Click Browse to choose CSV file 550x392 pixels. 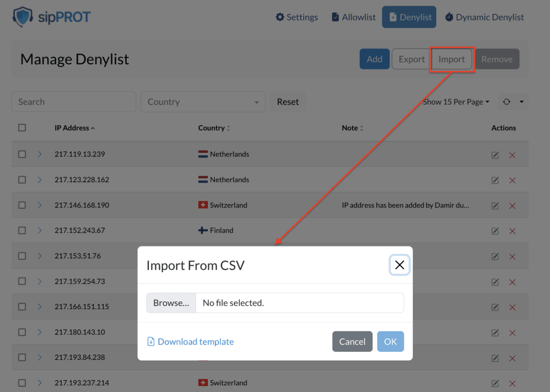tap(171, 303)
